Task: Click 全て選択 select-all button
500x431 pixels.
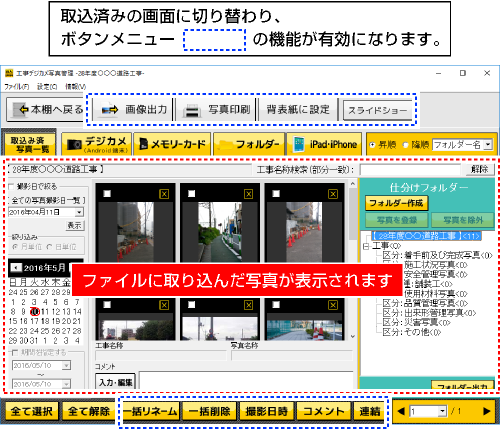Action: (x=31, y=411)
